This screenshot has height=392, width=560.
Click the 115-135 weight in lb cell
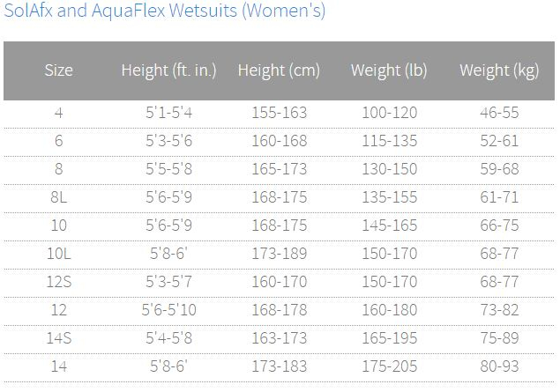390,141
